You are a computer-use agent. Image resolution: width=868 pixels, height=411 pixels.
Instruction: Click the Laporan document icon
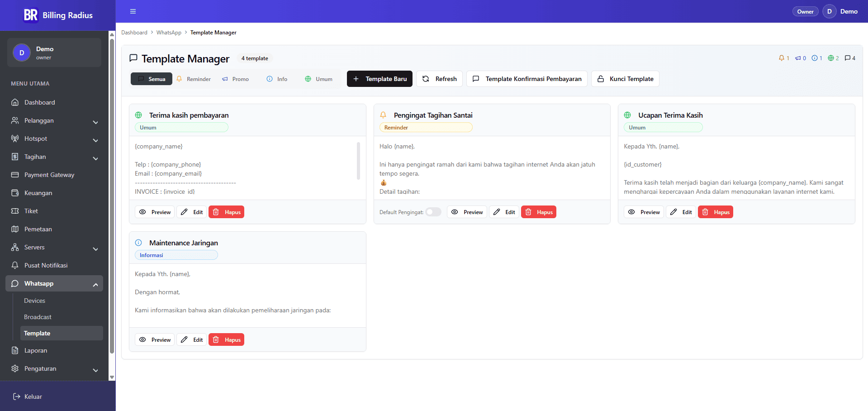[x=15, y=350]
